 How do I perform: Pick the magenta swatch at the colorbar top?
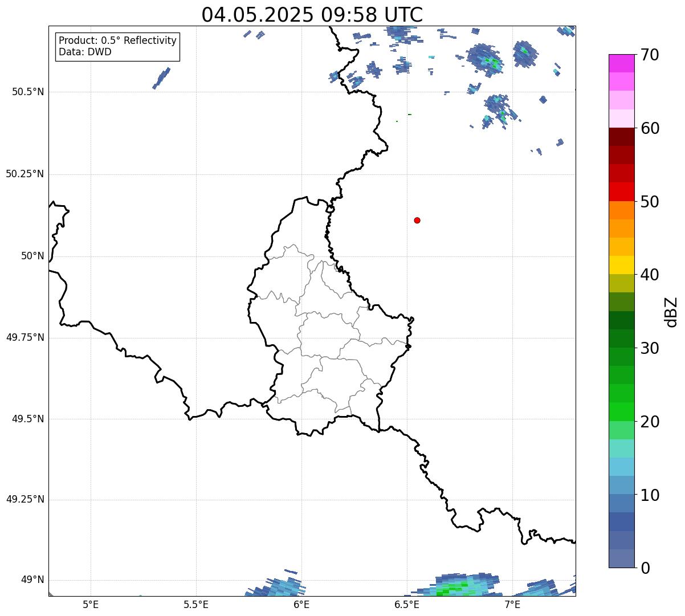coord(621,63)
